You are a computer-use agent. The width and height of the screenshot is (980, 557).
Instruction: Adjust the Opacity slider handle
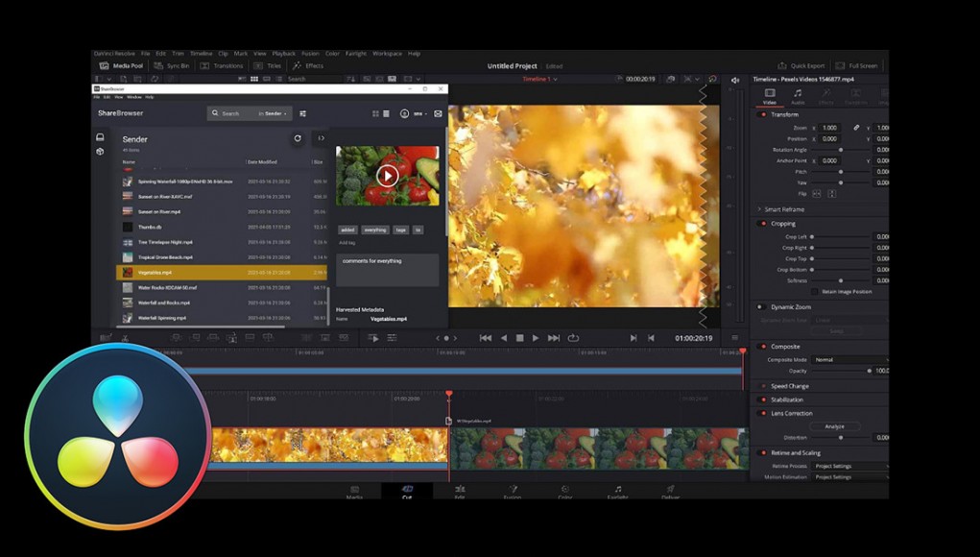[x=869, y=371]
